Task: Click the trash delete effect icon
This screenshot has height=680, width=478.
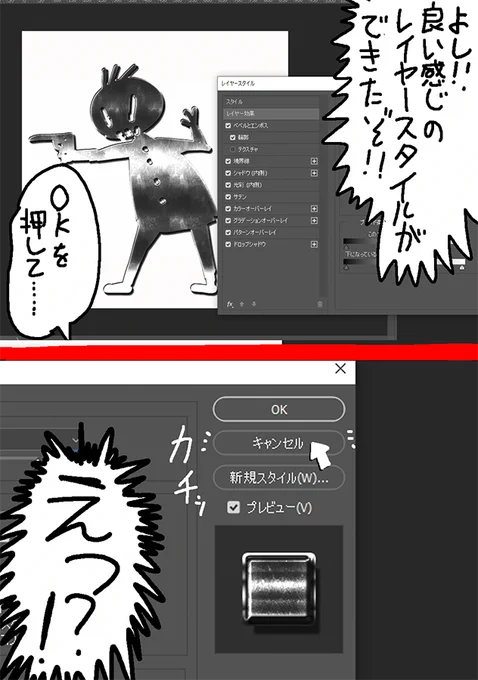Action: pyautogui.click(x=320, y=304)
